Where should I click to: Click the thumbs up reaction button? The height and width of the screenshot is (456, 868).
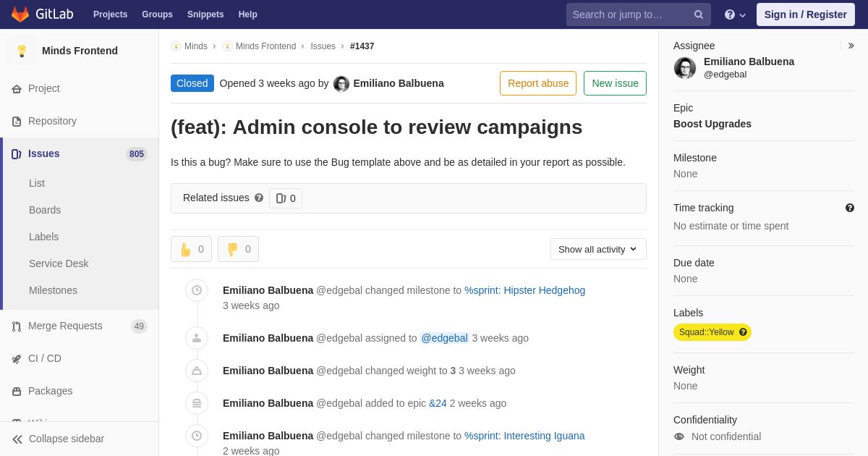191,249
